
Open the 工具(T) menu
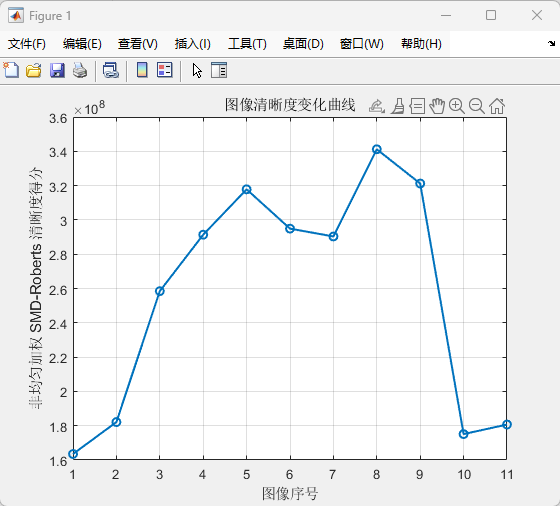coord(247,44)
